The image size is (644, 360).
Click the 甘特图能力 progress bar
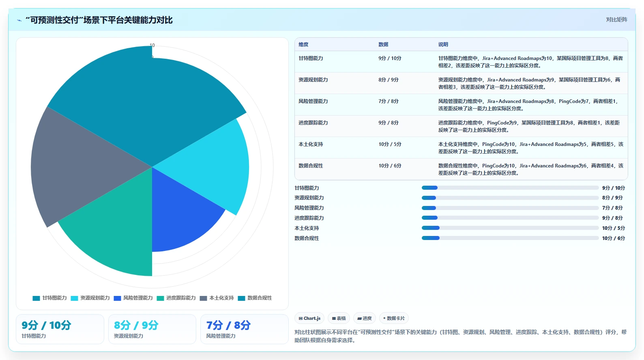click(510, 188)
